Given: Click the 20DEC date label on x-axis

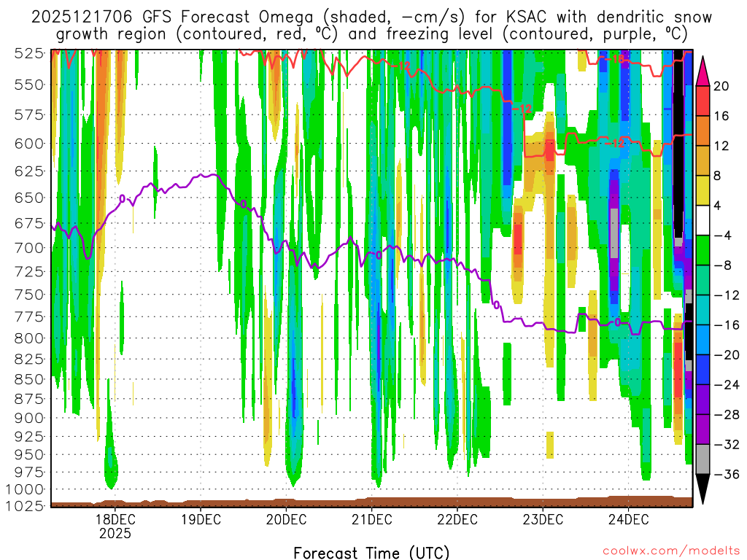Looking at the screenshot, I should pyautogui.click(x=286, y=519).
